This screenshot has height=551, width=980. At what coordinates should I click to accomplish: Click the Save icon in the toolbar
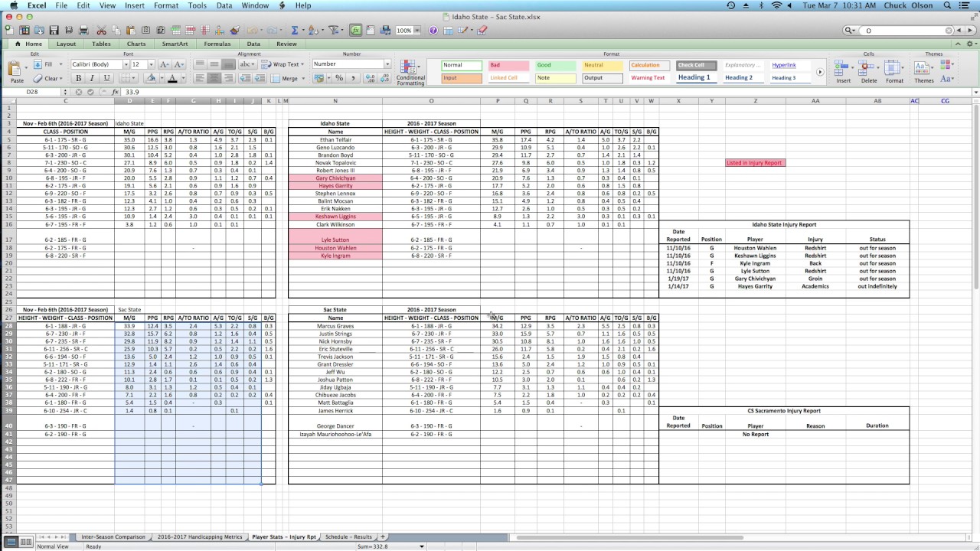[x=54, y=30]
